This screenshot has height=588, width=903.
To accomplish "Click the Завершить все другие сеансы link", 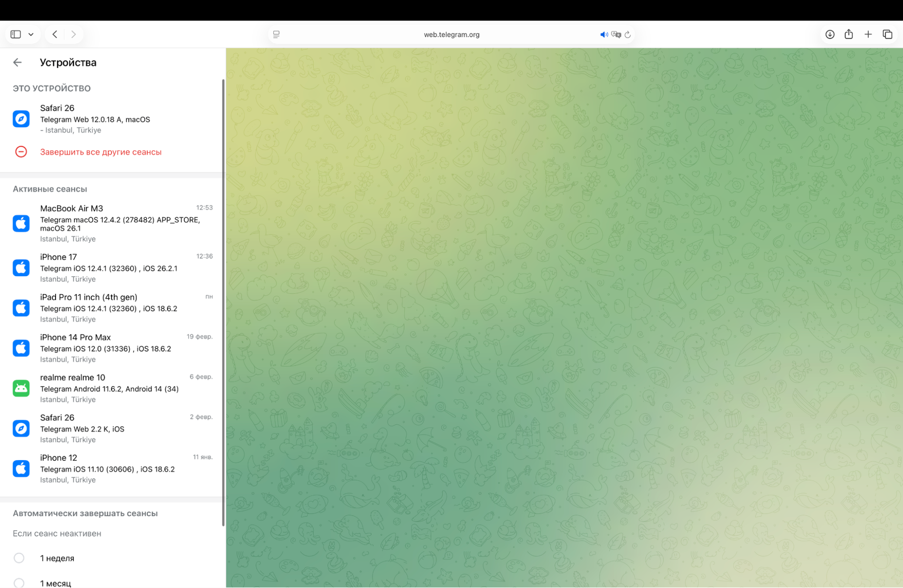I will 101,152.
